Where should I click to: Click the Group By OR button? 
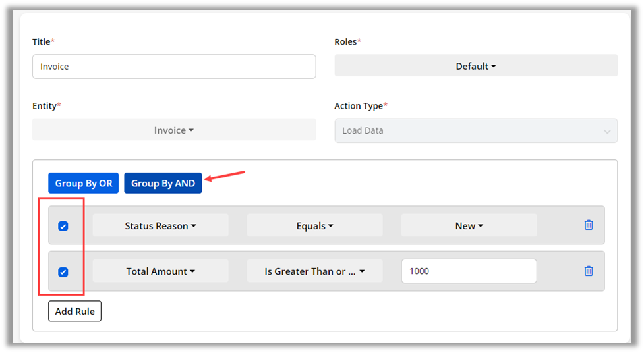coord(84,183)
